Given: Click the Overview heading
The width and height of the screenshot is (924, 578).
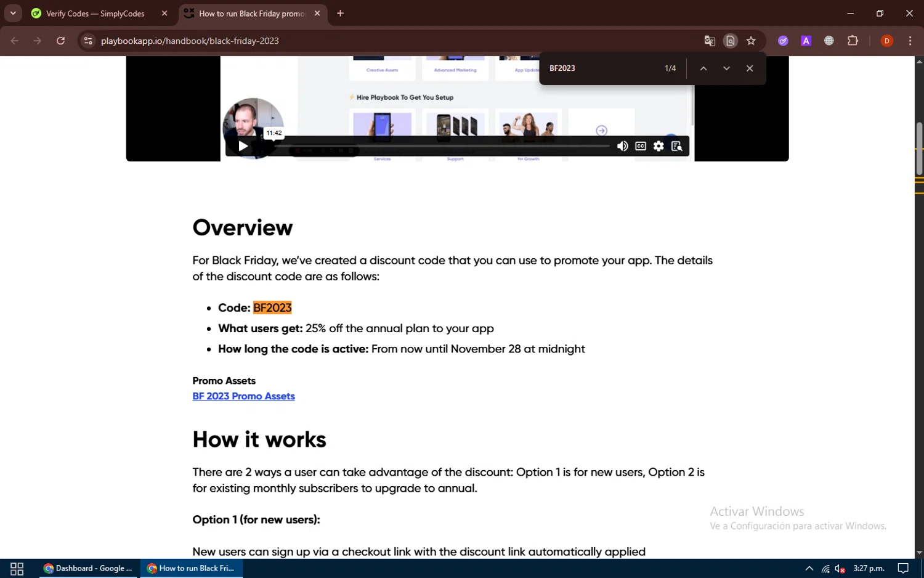Looking at the screenshot, I should point(243,228).
